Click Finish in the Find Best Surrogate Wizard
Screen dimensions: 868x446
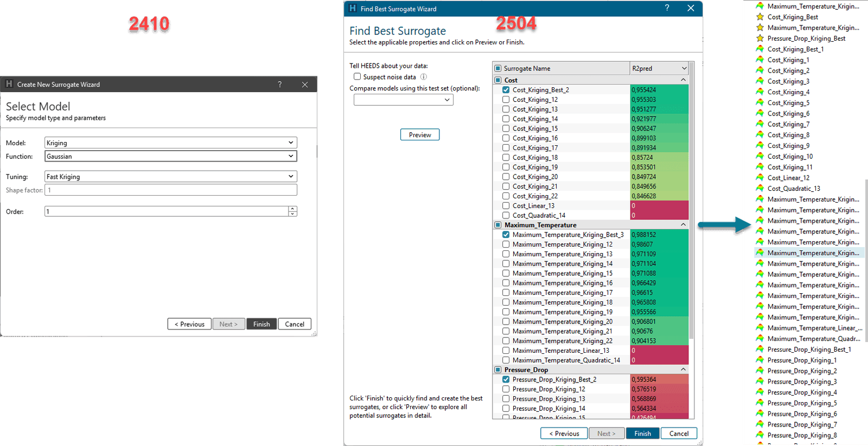click(x=643, y=434)
